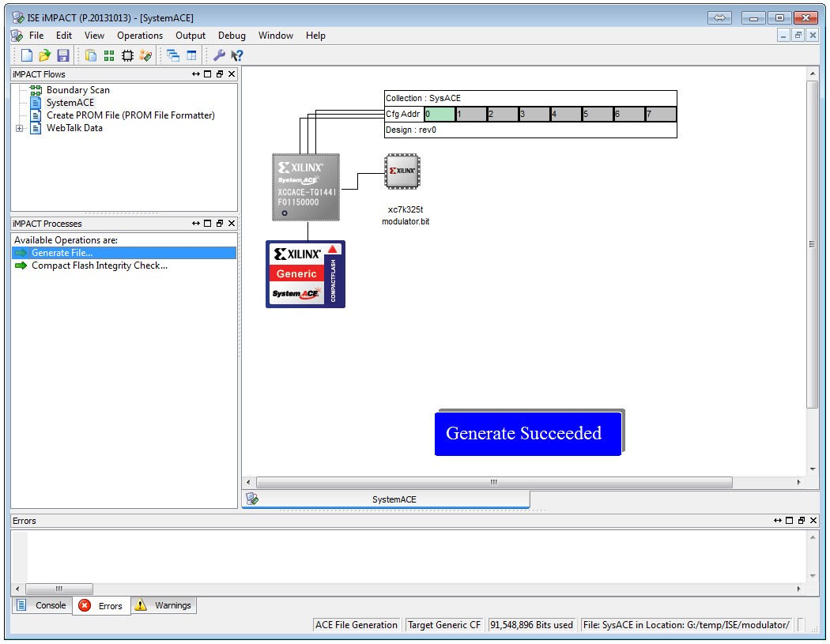Click the Errors panel horizontal scrollbar thumb
The height and width of the screenshot is (644, 830).
pos(59,589)
